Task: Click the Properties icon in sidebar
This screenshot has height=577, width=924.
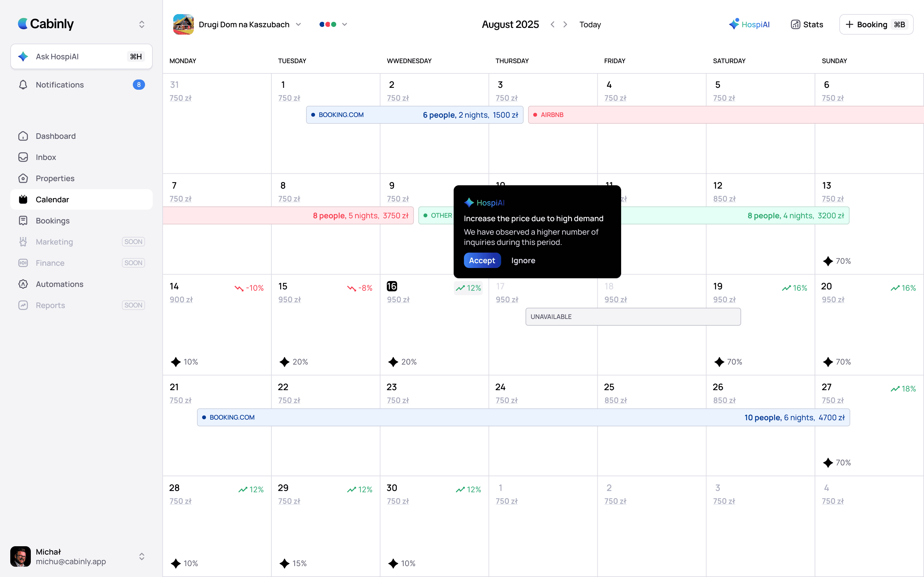Action: pyautogui.click(x=23, y=179)
